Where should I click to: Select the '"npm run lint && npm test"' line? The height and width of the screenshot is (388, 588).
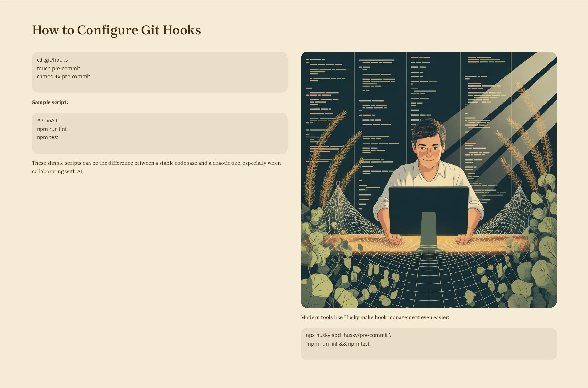pos(338,344)
